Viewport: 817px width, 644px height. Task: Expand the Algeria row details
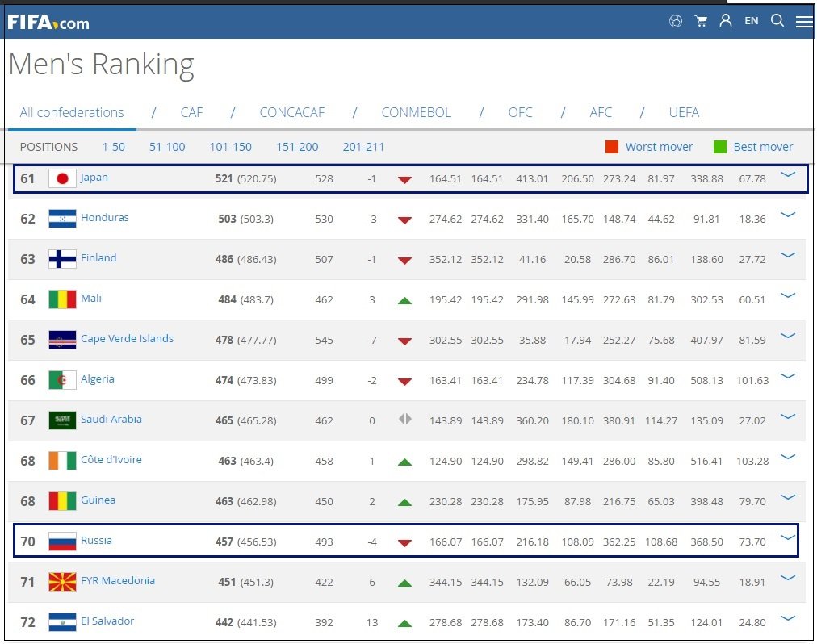tap(788, 376)
